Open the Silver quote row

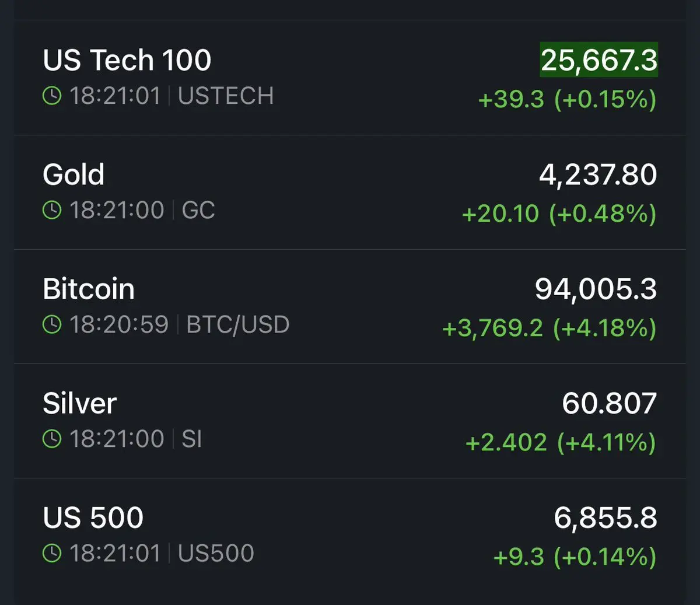pos(350,421)
